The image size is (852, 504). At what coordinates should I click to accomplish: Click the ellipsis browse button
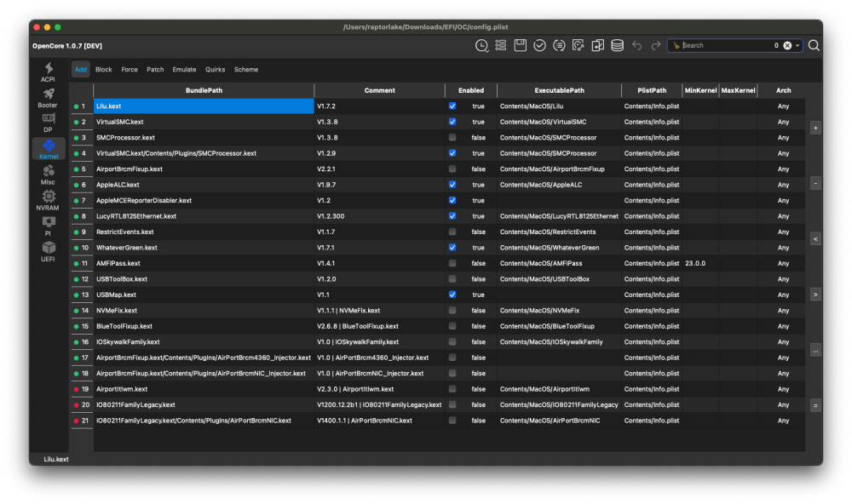(815, 350)
